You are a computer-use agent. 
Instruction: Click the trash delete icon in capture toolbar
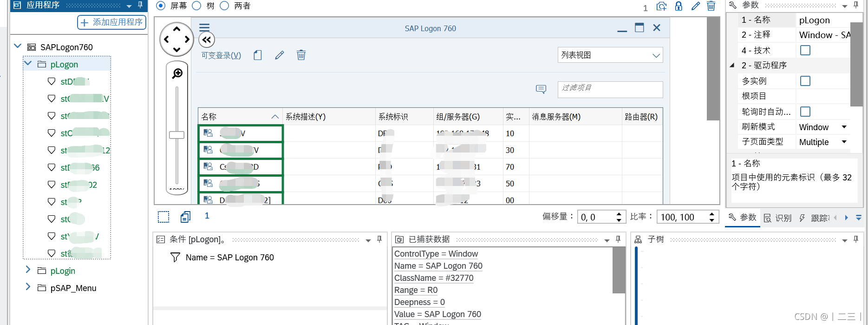pyautogui.click(x=711, y=6)
